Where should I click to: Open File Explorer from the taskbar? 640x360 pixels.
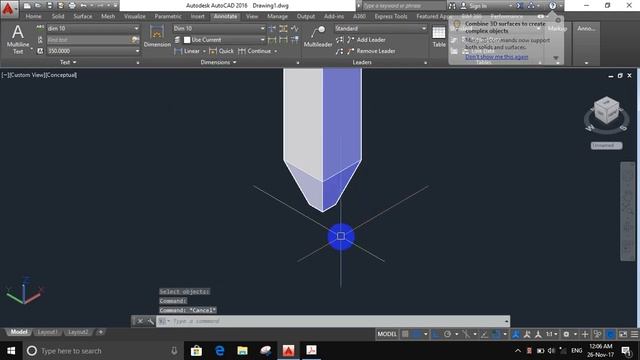click(x=242, y=351)
